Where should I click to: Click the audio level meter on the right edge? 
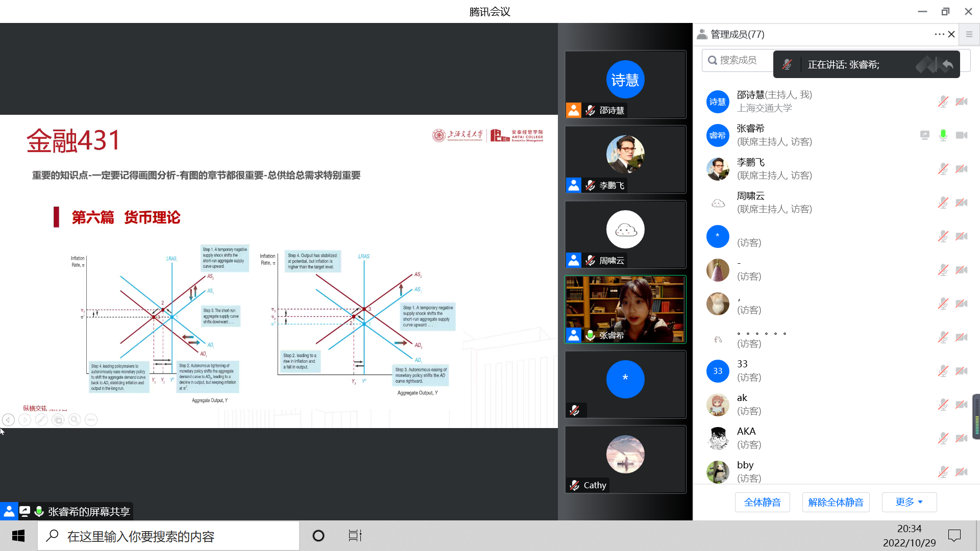[x=976, y=417]
